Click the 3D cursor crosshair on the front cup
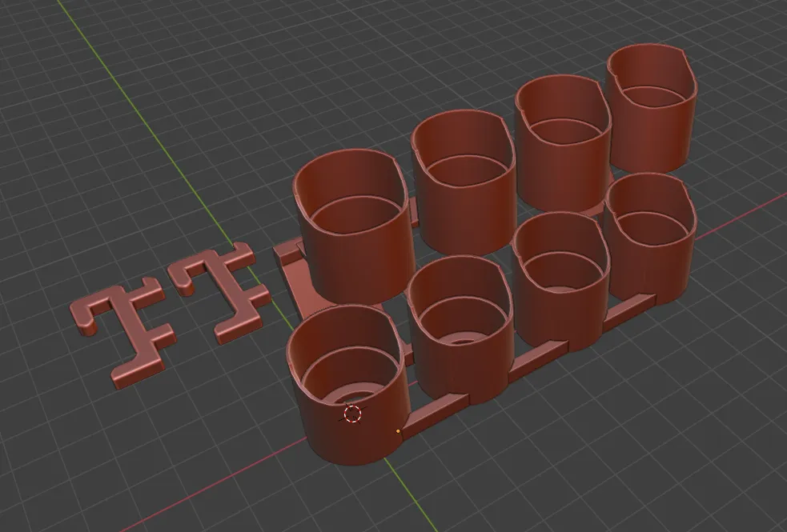 click(x=352, y=414)
